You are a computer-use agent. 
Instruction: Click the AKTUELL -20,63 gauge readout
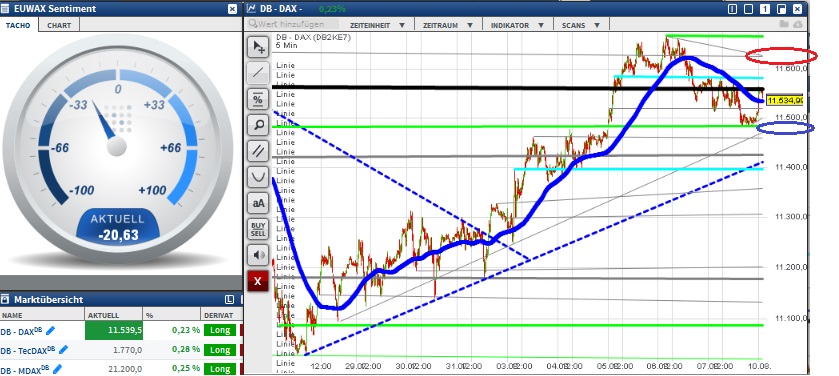(118, 226)
